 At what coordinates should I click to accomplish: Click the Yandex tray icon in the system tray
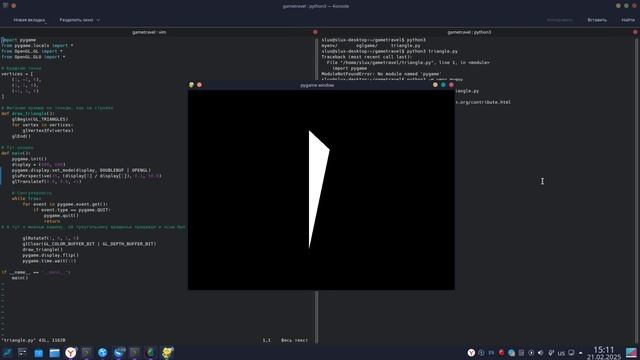point(471,353)
